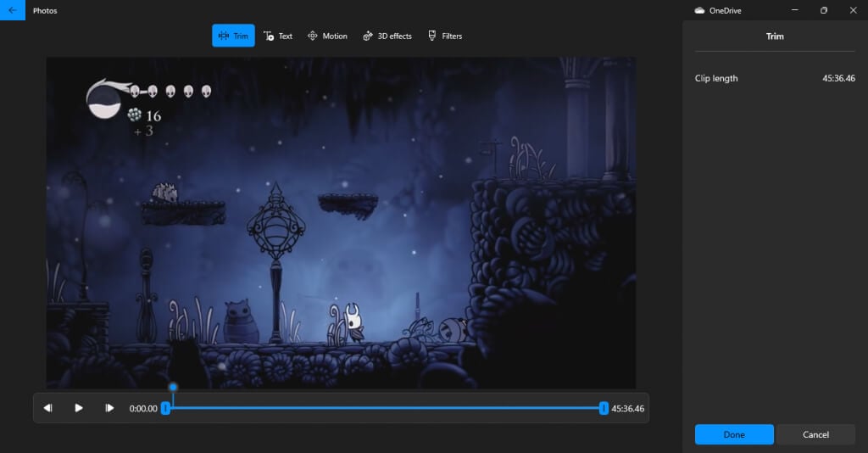Click the OneDrive cloud icon

(x=699, y=10)
